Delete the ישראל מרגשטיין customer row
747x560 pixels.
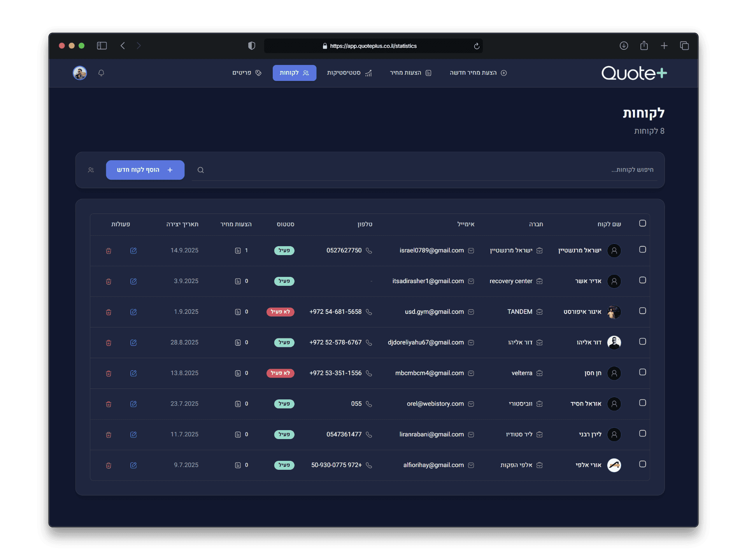[109, 251]
